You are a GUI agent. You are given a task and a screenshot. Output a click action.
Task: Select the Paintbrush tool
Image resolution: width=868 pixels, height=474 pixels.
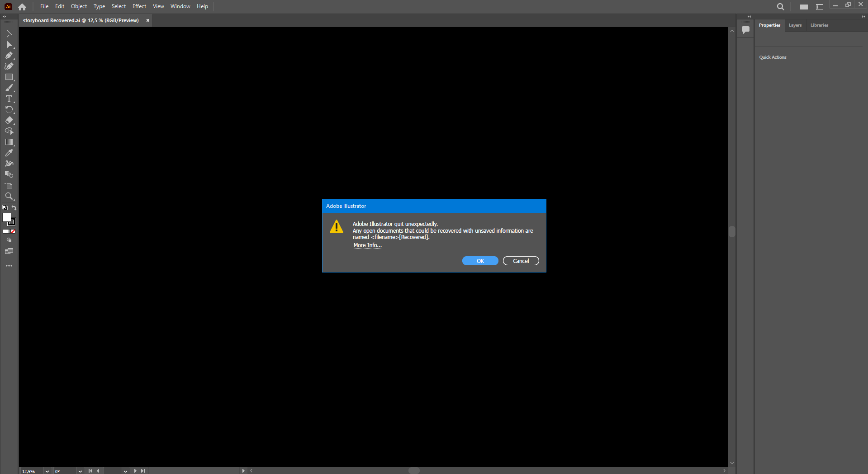click(9, 88)
